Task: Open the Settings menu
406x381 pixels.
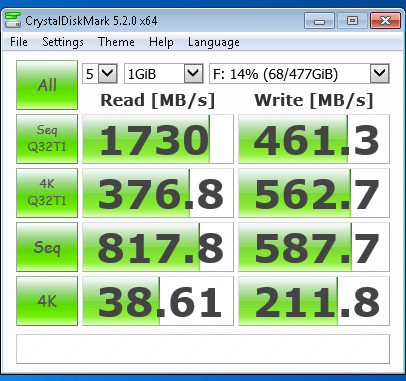Action: (63, 42)
